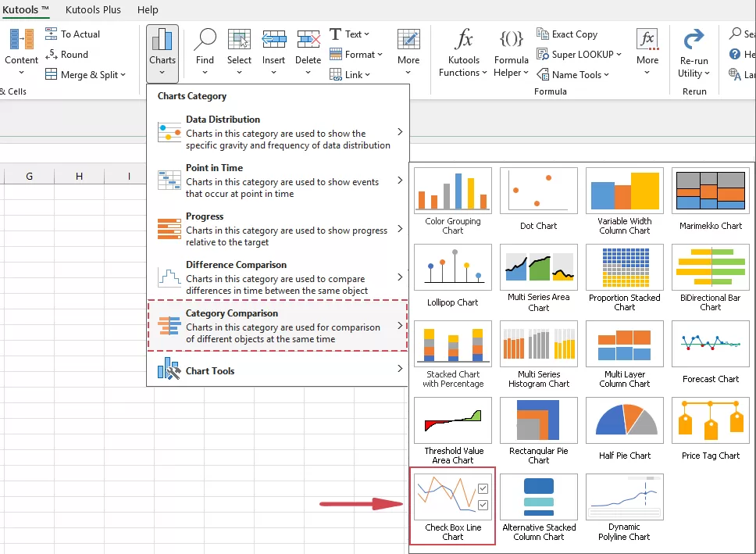Screen dimensions: 756x554
Task: Select the Rectangular Pie Chart
Action: tap(539, 431)
